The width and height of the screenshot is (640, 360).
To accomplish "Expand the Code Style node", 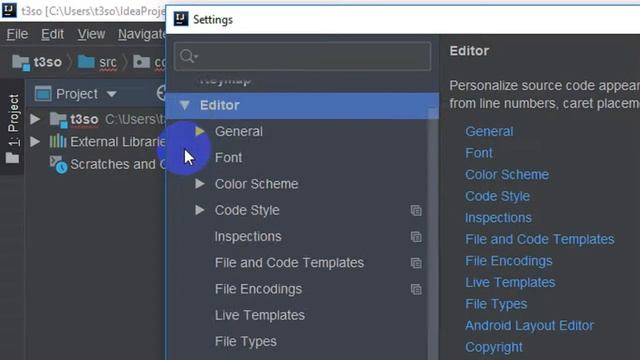I will pos(200,210).
